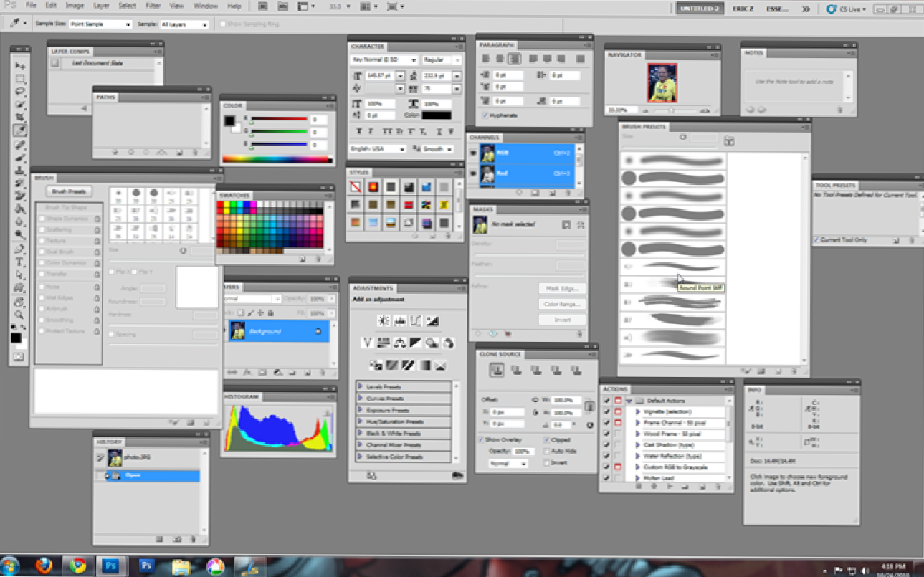Open Firefox from the Windows taskbar

44,565
